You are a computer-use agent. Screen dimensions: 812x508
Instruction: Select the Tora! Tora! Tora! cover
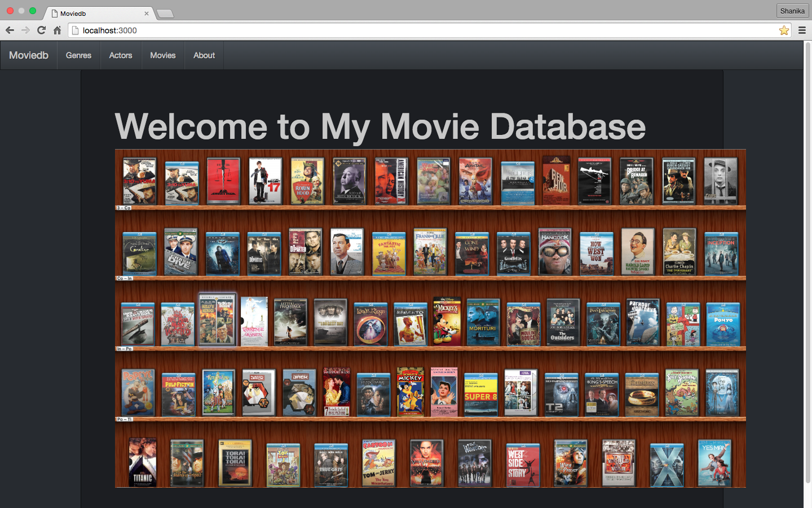(x=235, y=462)
